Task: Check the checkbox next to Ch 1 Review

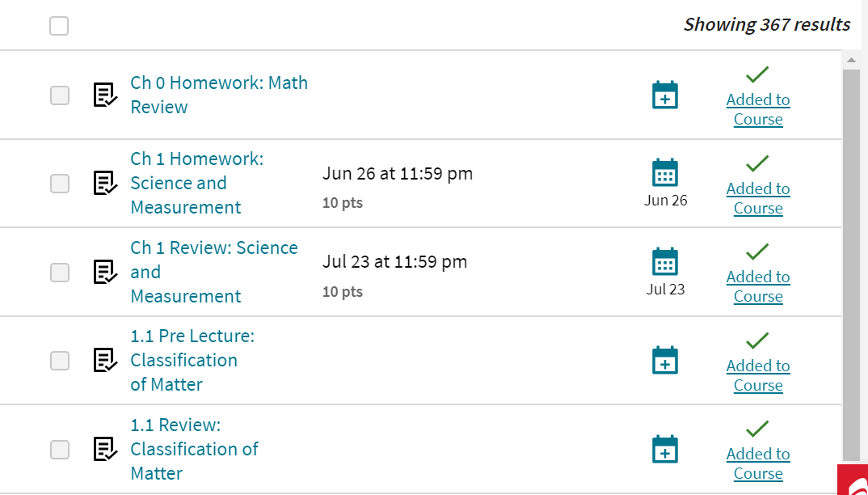Action: (59, 272)
